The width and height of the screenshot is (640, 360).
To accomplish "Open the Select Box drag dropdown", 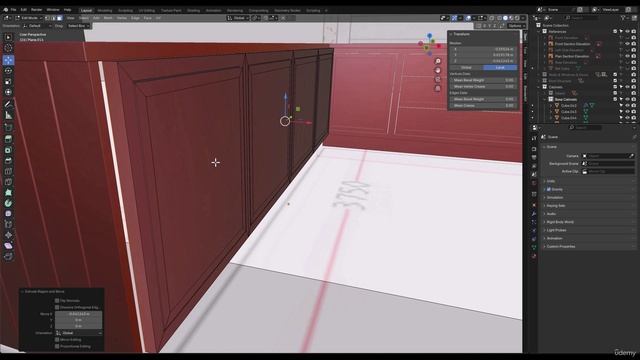I will pos(78,26).
